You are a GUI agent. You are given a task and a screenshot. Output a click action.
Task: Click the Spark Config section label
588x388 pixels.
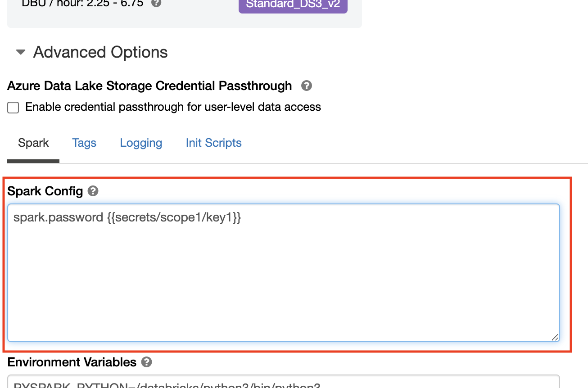(45, 191)
